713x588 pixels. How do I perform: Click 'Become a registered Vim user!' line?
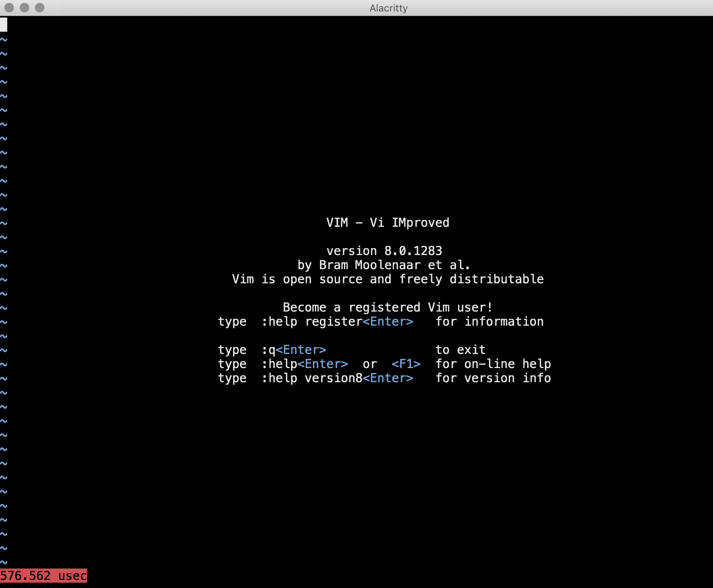388,307
